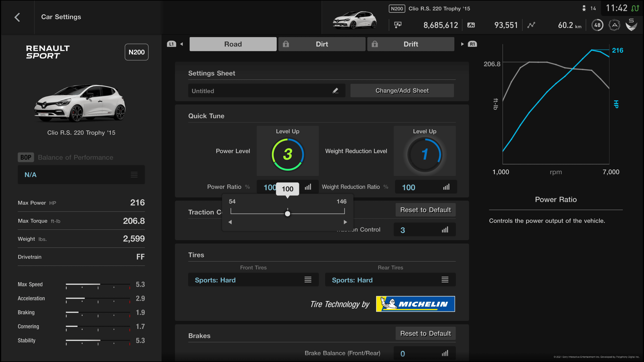The width and height of the screenshot is (644, 362).
Task: Click the credits icon beside 8,685,612
Action: click(398, 25)
